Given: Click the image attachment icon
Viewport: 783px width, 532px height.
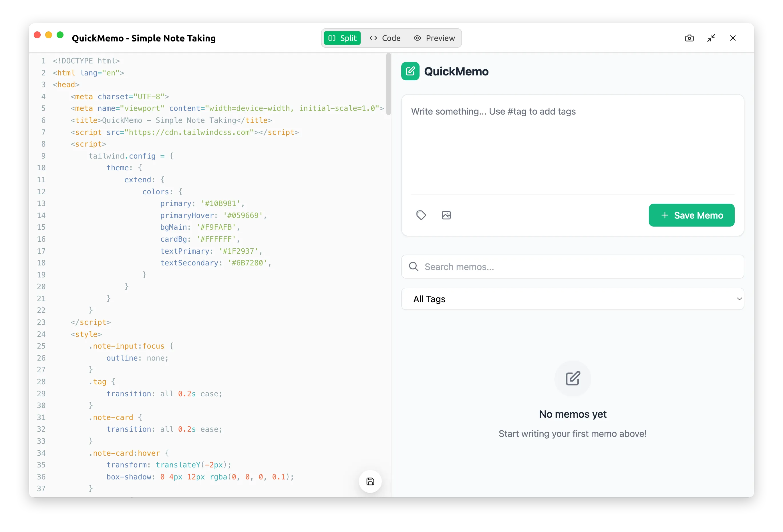Looking at the screenshot, I should (x=446, y=215).
